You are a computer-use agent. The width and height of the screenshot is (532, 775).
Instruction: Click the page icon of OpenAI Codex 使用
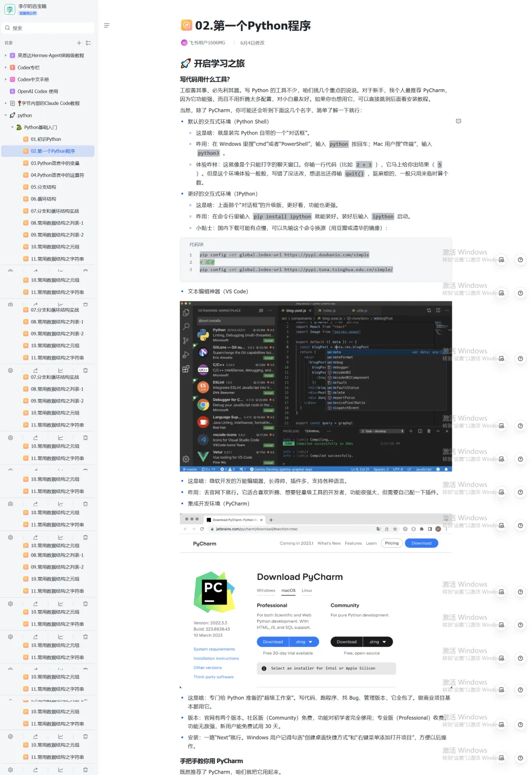[12, 91]
